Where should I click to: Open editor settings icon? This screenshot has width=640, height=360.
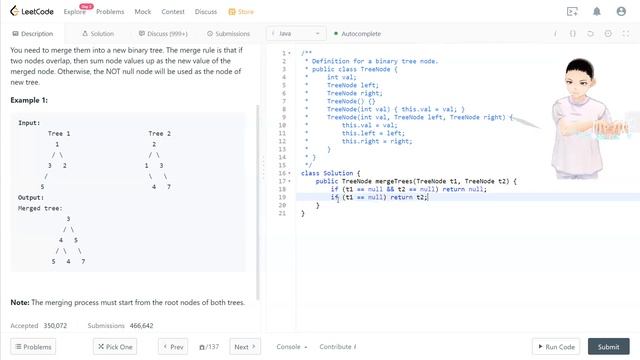(x=608, y=34)
